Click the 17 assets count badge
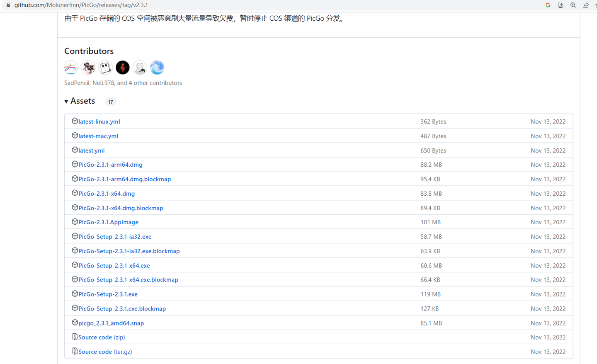The image size is (597, 364). click(x=110, y=102)
